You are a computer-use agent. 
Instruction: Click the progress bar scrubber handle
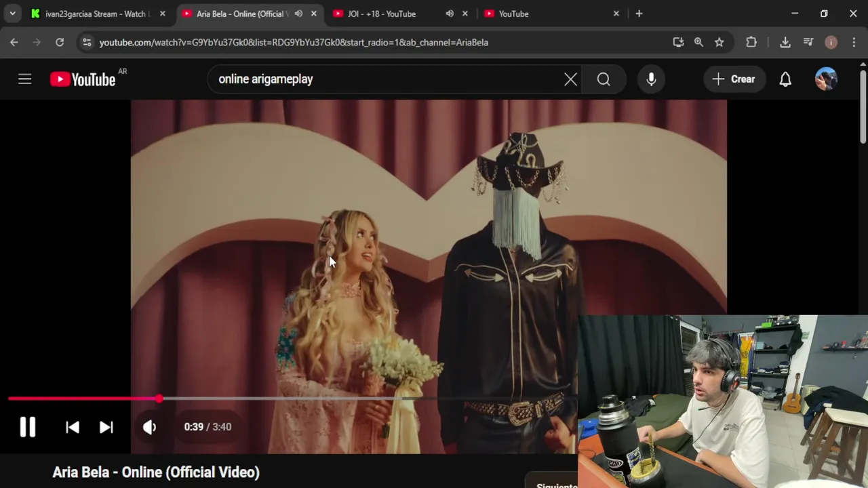(x=159, y=399)
